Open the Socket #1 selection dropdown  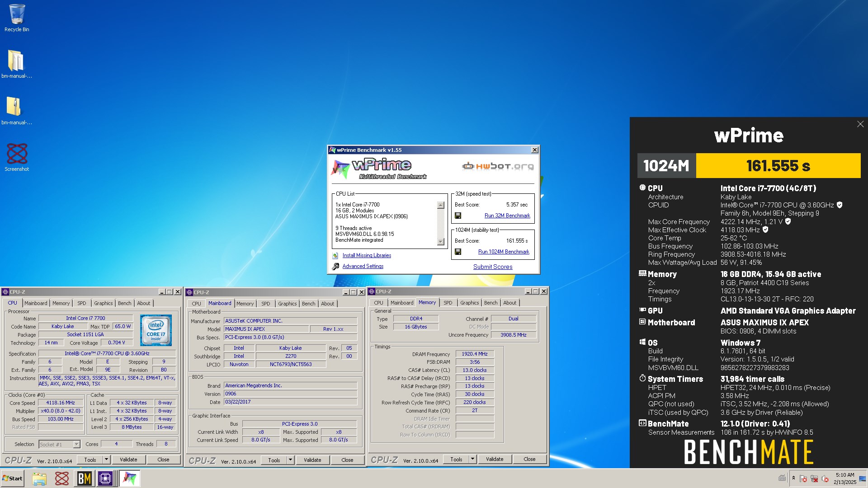tap(76, 445)
